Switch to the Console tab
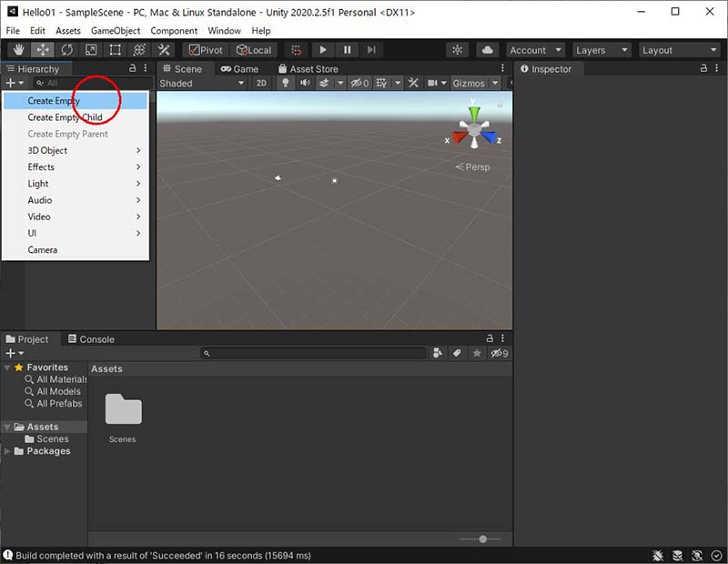Viewport: 728px width, 564px height. pyautogui.click(x=92, y=339)
